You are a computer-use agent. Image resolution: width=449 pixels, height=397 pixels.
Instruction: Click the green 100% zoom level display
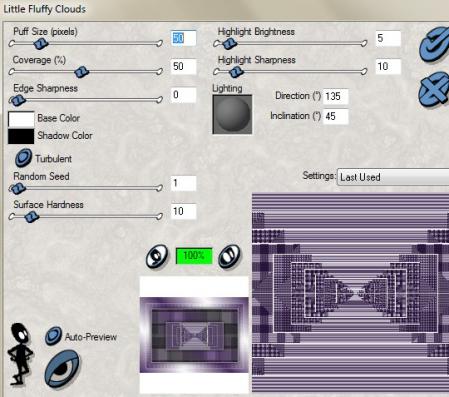194,256
